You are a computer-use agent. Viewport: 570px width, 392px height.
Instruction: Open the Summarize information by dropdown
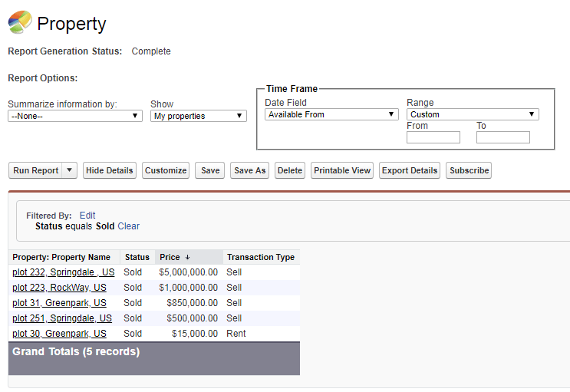pyautogui.click(x=75, y=116)
